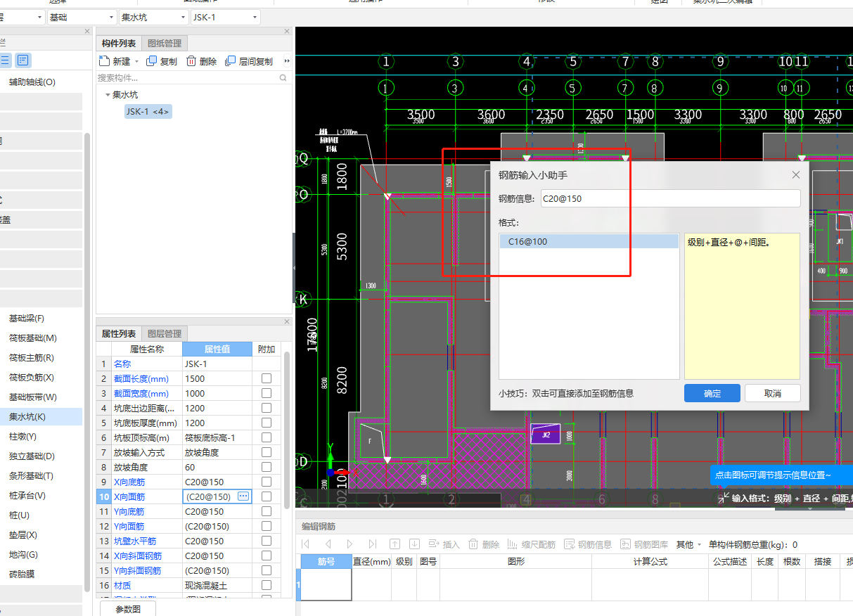853x616 pixels.
Task: Tick the 附加 checkbox for 截面长度(mm)
Action: [x=267, y=378]
